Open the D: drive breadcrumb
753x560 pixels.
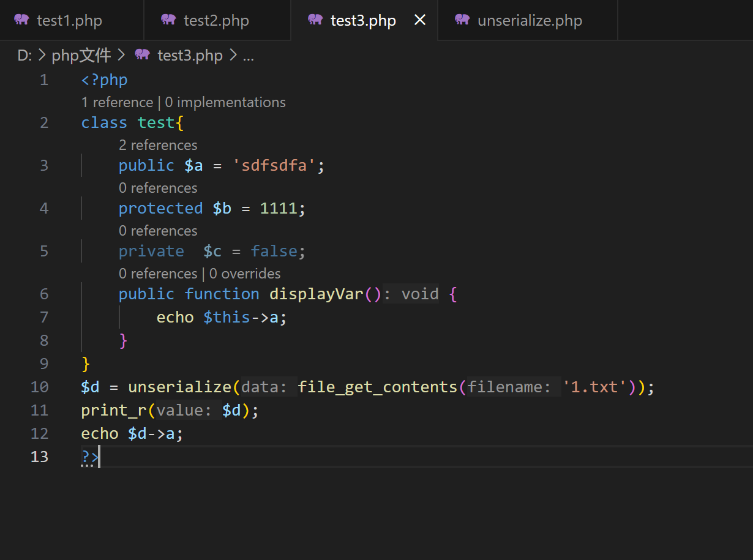pyautogui.click(x=24, y=56)
